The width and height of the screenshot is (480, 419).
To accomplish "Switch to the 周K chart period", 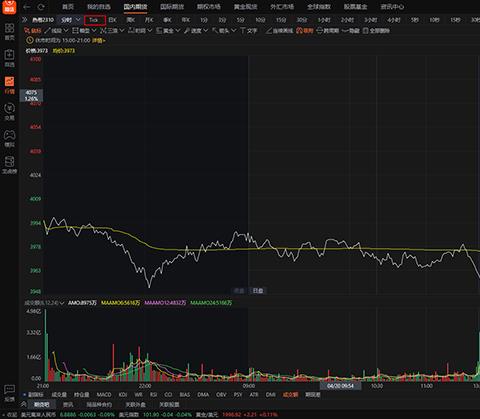I will coord(131,20).
